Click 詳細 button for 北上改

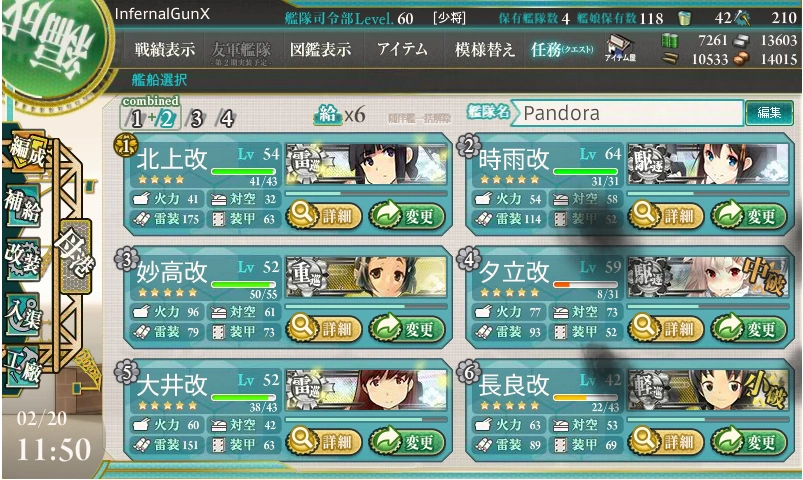pos(323,216)
